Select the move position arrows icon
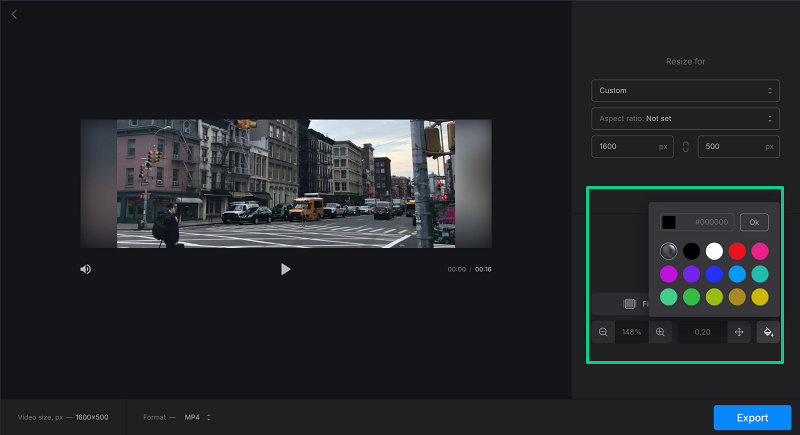The image size is (800, 435). (x=739, y=332)
